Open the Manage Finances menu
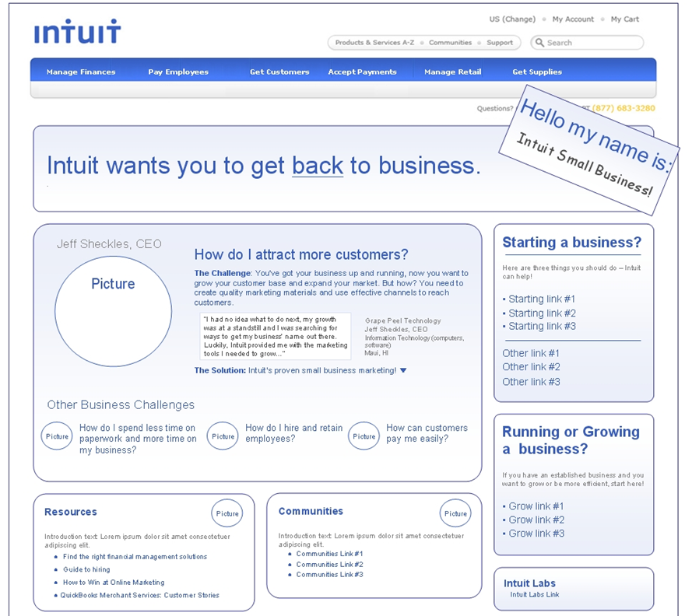 (x=81, y=72)
